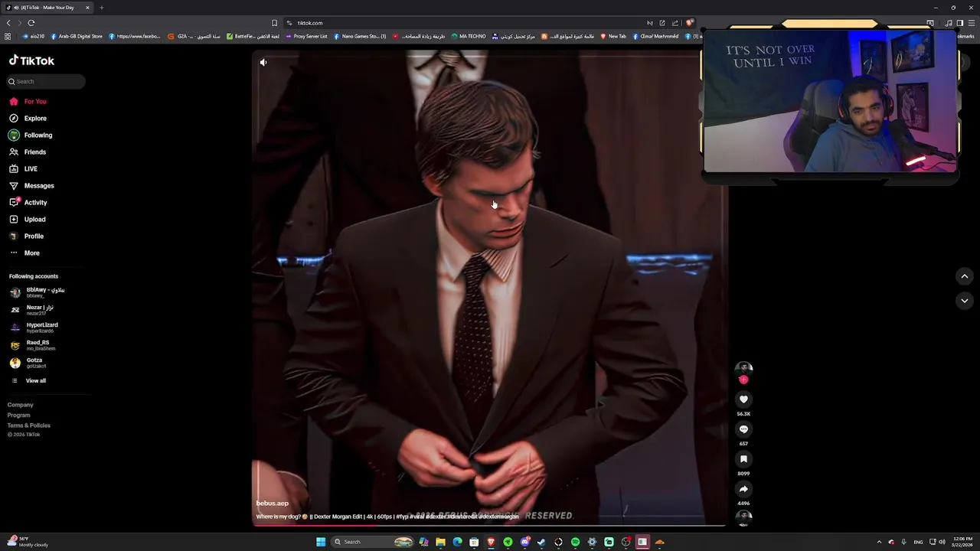980x551 pixels.
Task: Open Brave browser from taskbar
Action: pos(491,542)
